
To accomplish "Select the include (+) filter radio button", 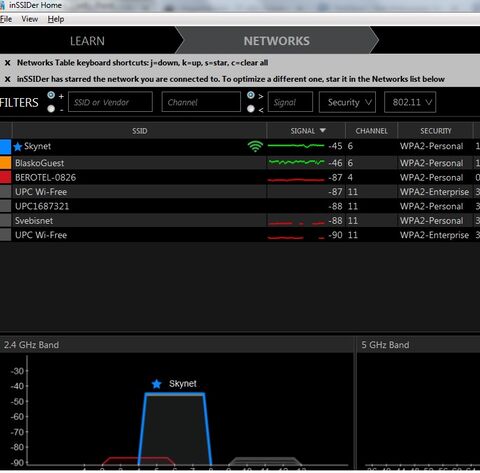I will (x=51, y=95).
